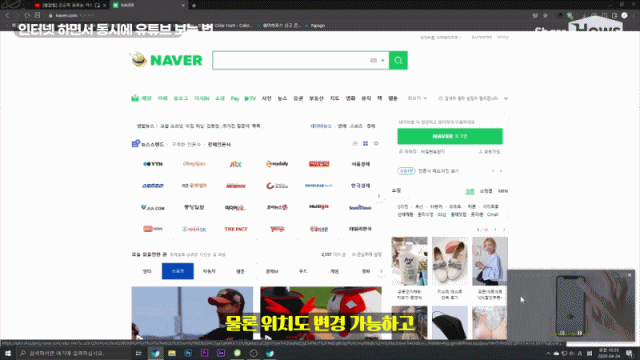
Task: Click the newsstand icon beside 뉴스스탠드
Action: pyautogui.click(x=136, y=144)
